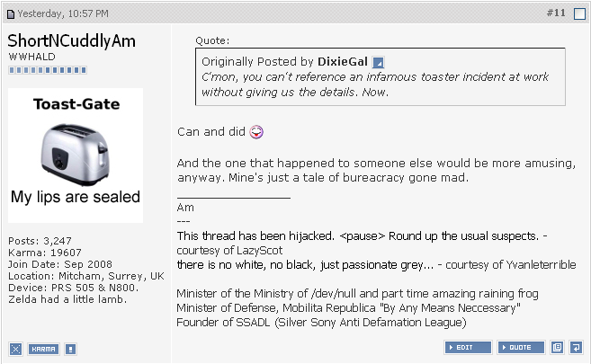Click the offline status icon
Screen dimensions: 591x364
[15, 349]
